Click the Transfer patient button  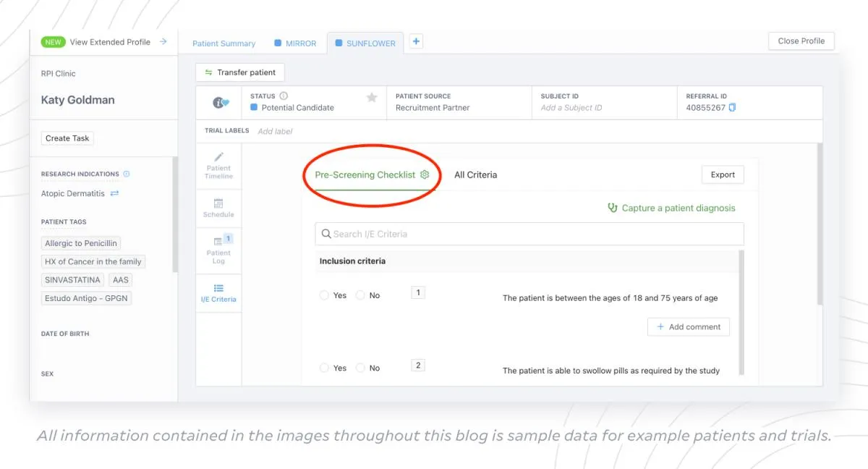(240, 72)
